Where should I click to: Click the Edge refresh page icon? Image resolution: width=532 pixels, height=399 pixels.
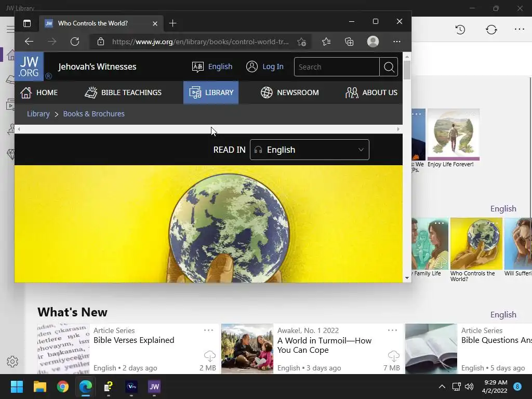(x=75, y=42)
